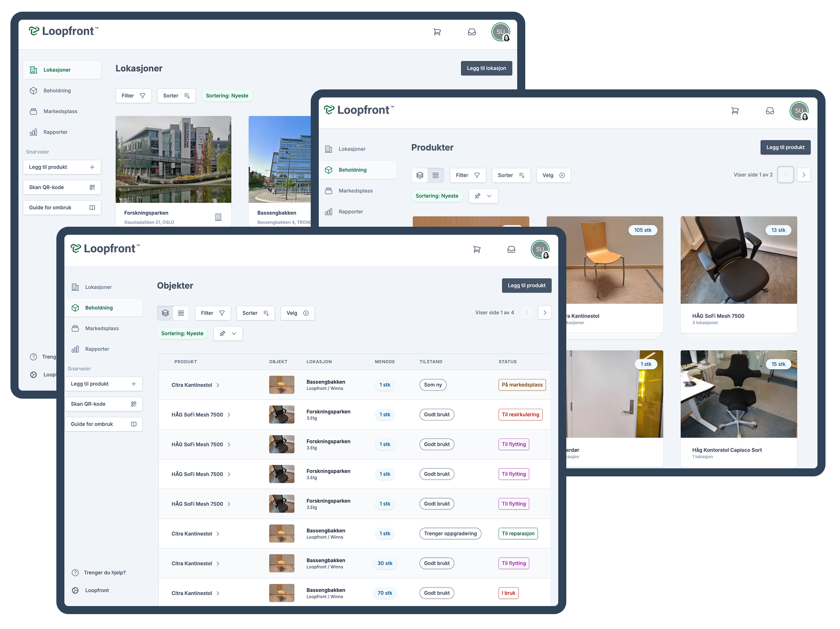
Task: Click help icon next to Trenger du hjelp?
Action: tap(75, 573)
